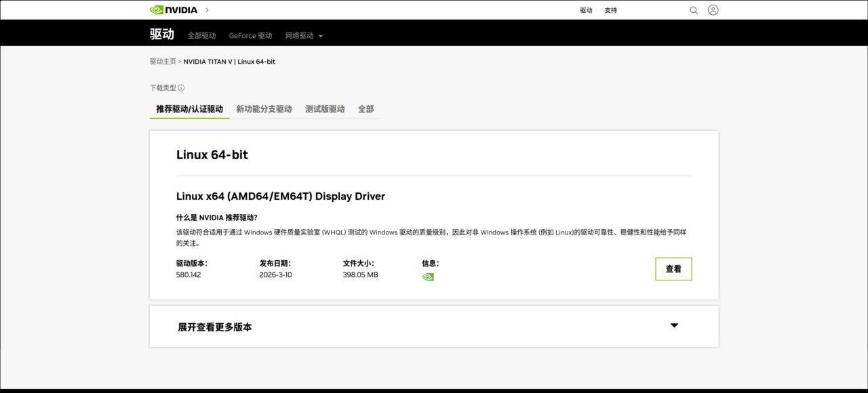Click the chevron next to NVIDIA logo
The width and height of the screenshot is (868, 393).
tap(207, 10)
